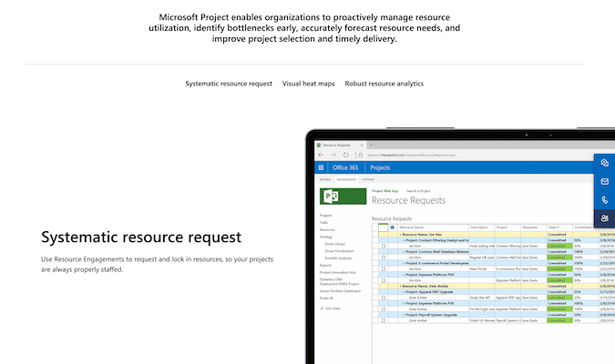Open the Office 365 app launcher grid

click(321, 167)
